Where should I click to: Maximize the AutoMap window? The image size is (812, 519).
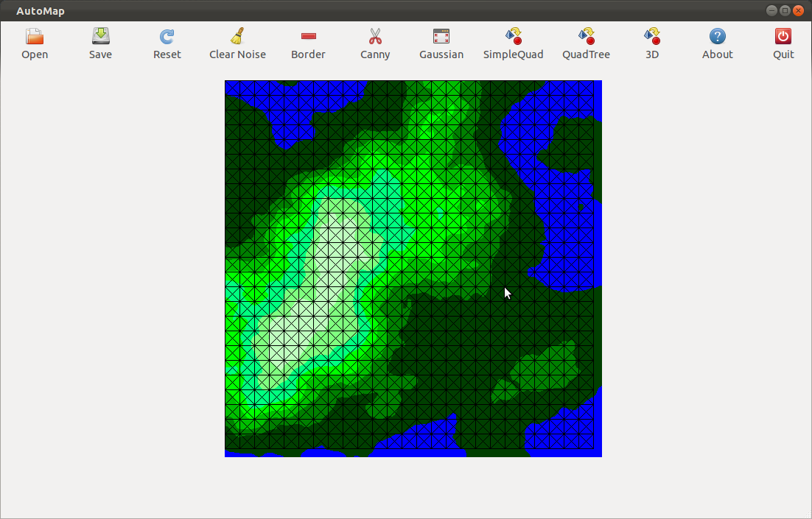click(785, 10)
